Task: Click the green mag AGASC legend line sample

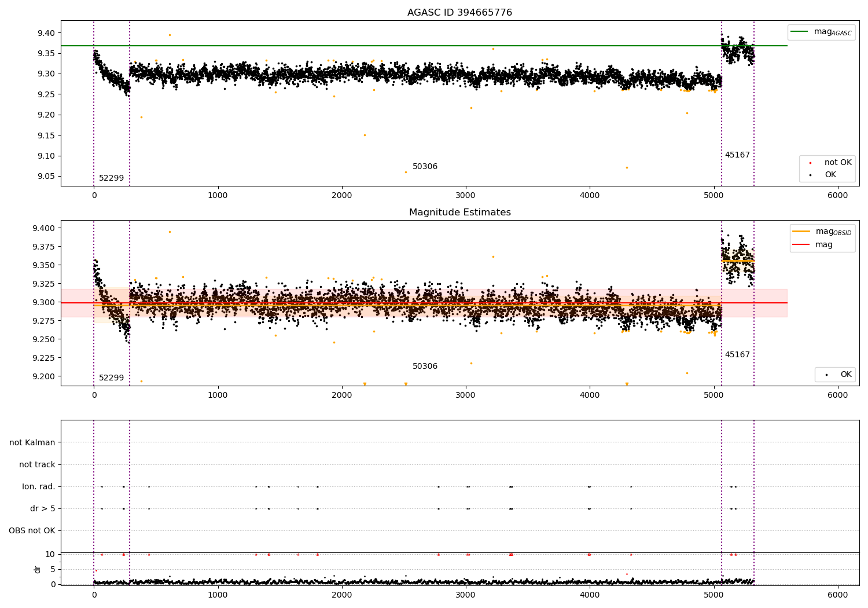Action: click(800, 32)
